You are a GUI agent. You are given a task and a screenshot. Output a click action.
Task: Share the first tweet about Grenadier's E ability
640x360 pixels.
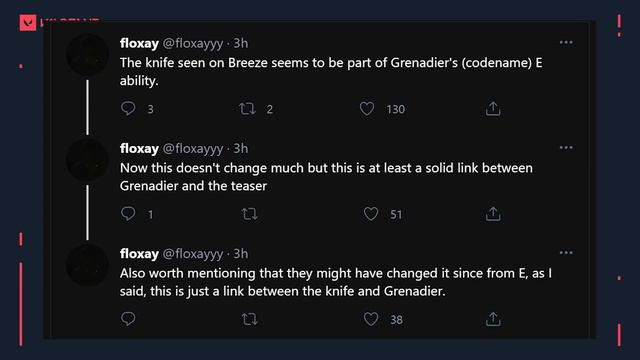click(x=493, y=109)
